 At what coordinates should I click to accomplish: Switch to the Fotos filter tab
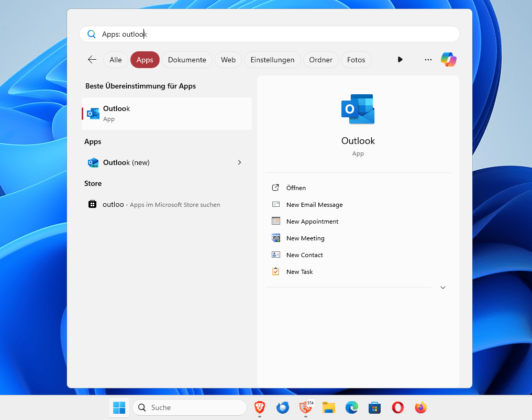pyautogui.click(x=356, y=60)
